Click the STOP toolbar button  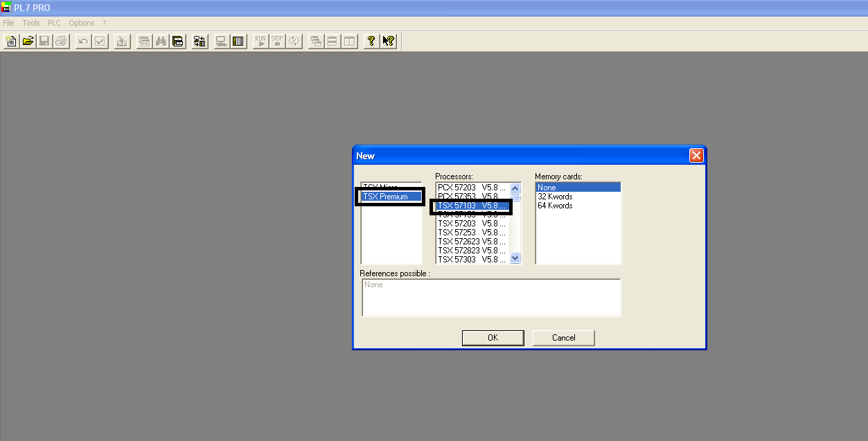277,41
